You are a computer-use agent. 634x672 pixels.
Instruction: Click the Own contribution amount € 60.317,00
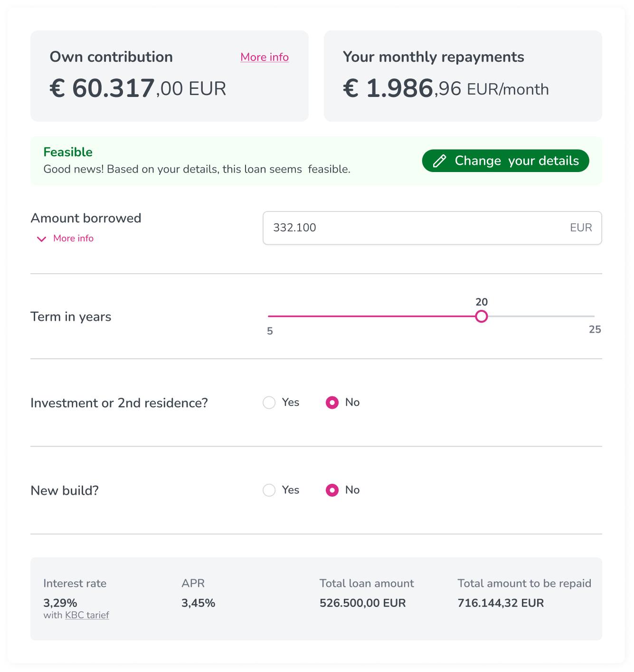[x=138, y=89]
